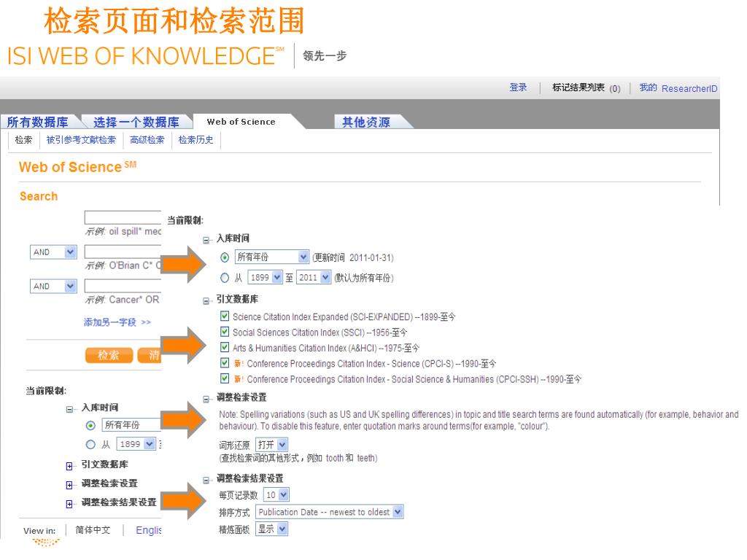Expand 调整检索结果设置 in the left panel
The height and width of the screenshot is (560, 747).
tap(69, 504)
